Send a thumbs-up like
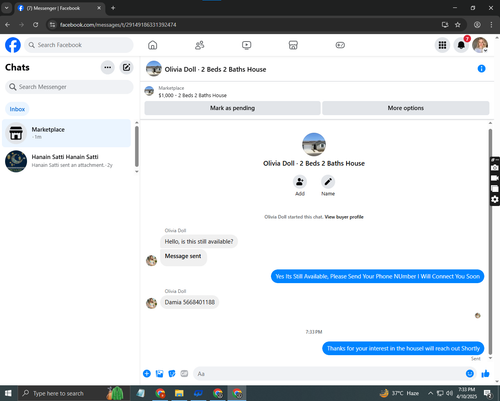Viewport: 500px width, 401px height. coord(485,374)
